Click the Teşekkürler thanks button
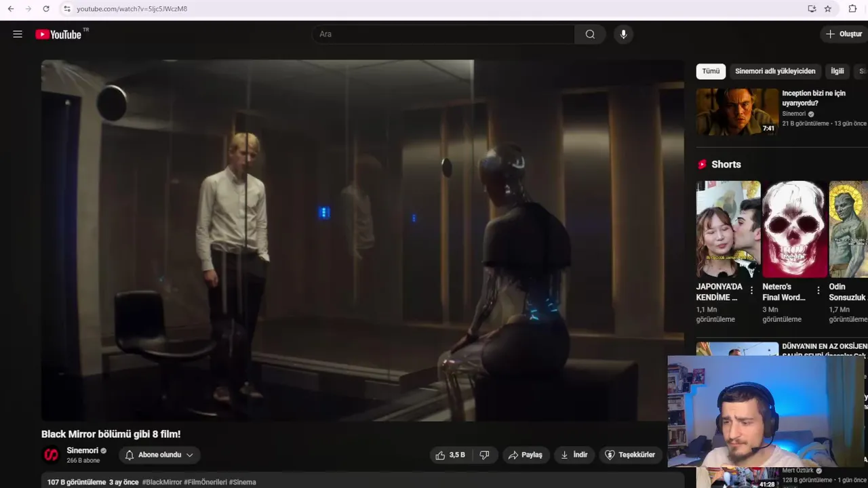Image resolution: width=868 pixels, height=488 pixels. (630, 455)
